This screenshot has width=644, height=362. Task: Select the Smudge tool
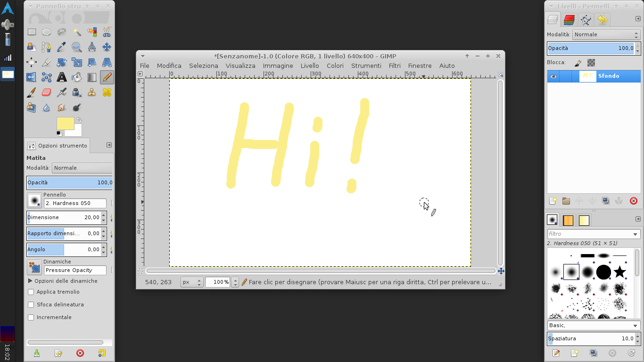(x=62, y=107)
